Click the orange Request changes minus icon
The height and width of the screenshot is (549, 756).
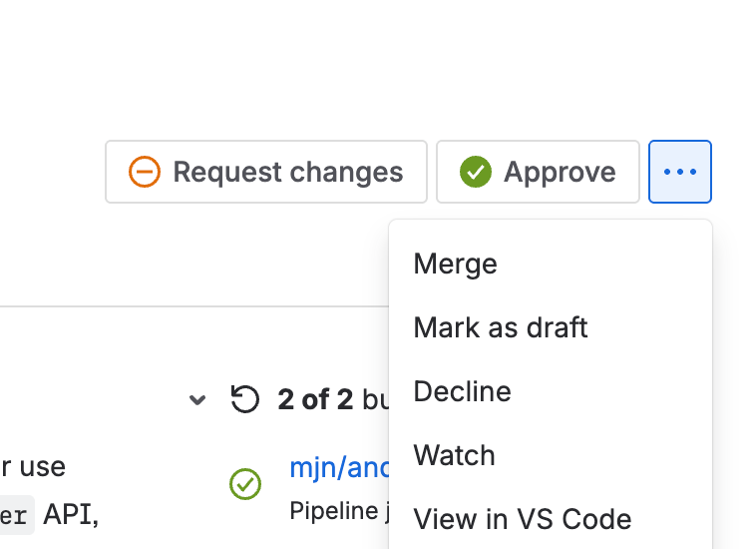pos(145,172)
